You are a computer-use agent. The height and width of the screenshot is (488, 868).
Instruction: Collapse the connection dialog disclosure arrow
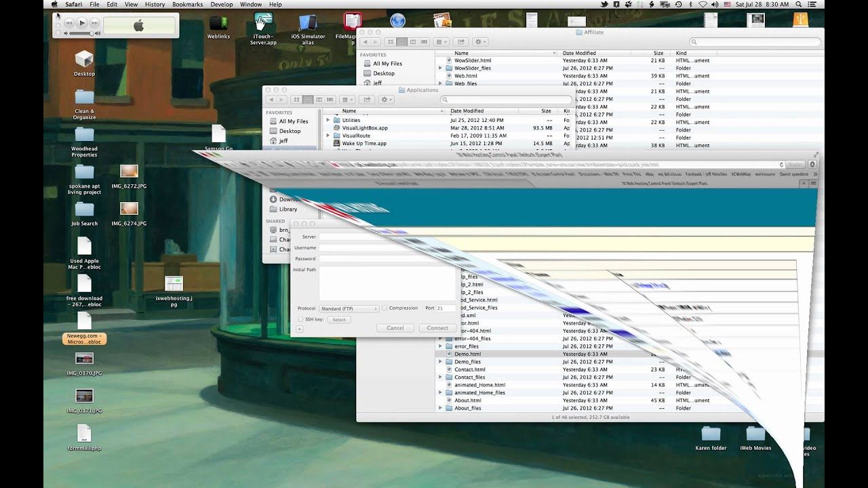pos(300,329)
